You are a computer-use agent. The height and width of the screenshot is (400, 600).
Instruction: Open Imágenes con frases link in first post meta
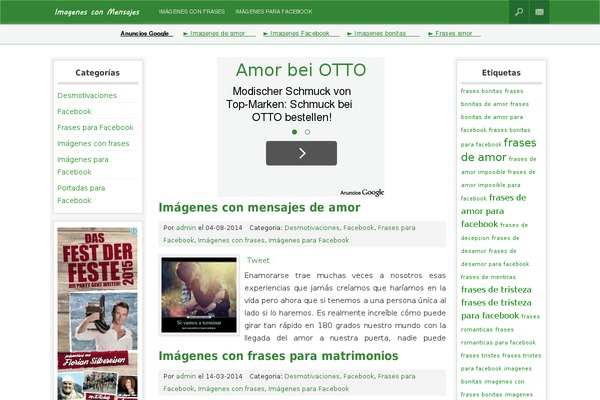click(231, 240)
